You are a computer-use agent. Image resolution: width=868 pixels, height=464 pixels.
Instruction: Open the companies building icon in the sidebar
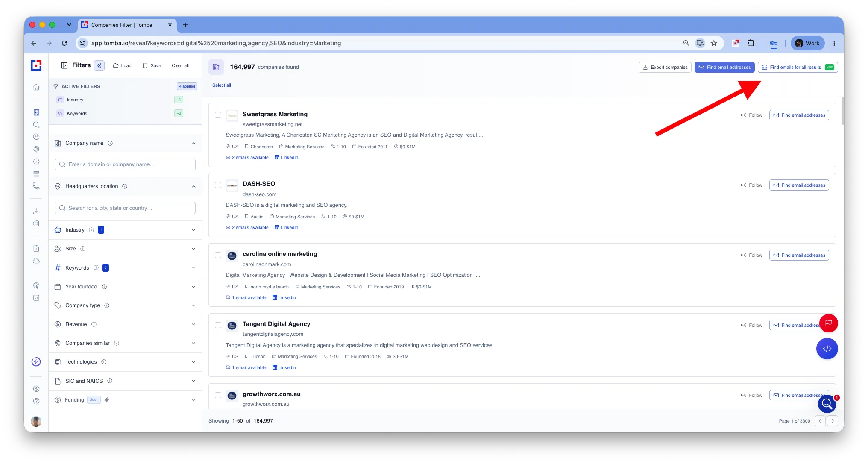(x=36, y=112)
